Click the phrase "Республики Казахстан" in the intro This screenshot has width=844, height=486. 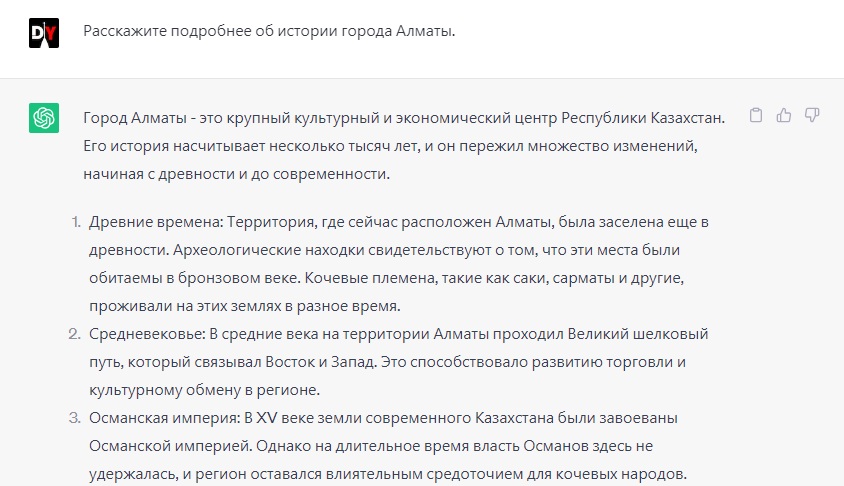(642, 118)
